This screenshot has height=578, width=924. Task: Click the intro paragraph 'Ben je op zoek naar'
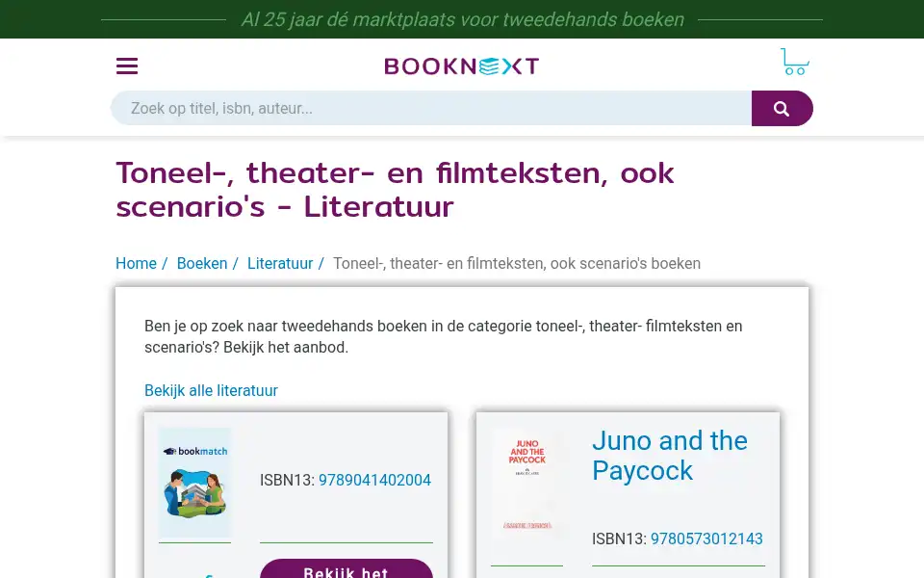(443, 337)
